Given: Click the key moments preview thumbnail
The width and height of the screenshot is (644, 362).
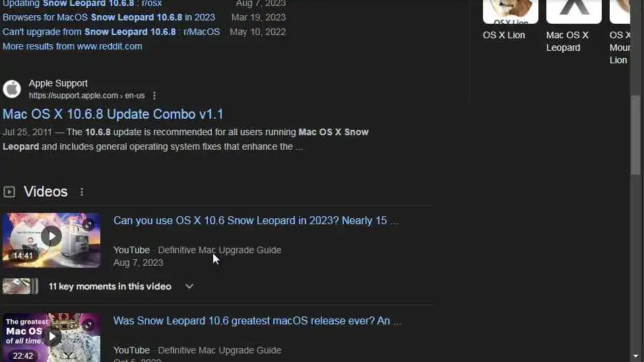Looking at the screenshot, I should click(x=20, y=286).
